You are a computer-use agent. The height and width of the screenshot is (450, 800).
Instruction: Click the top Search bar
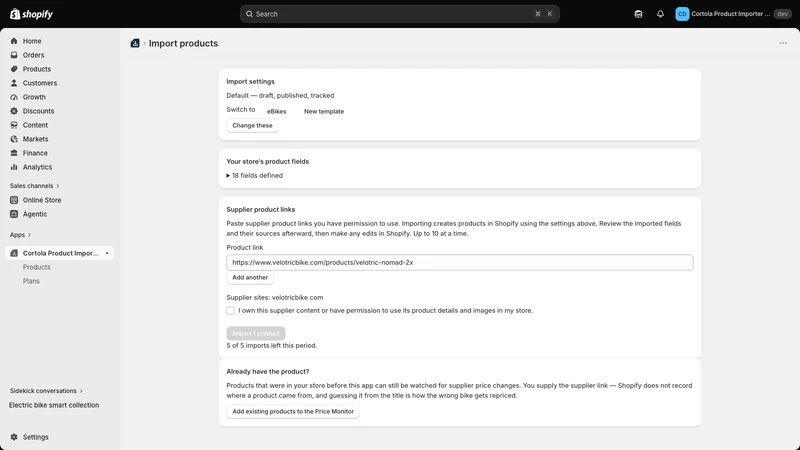[399, 14]
